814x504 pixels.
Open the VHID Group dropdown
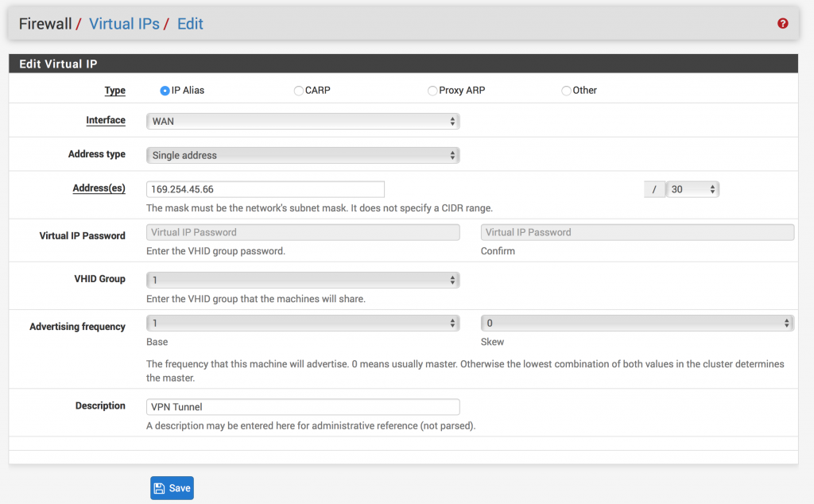pos(303,280)
